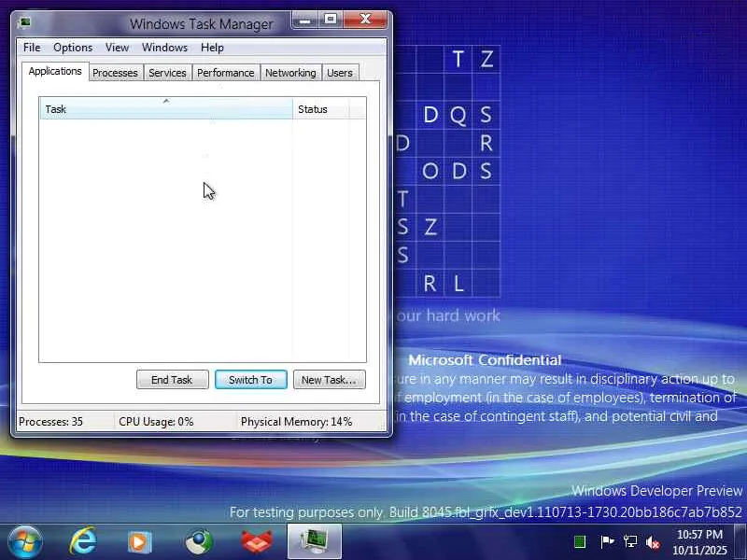Switch to the Applications tab
The image size is (747, 560).
(x=55, y=72)
